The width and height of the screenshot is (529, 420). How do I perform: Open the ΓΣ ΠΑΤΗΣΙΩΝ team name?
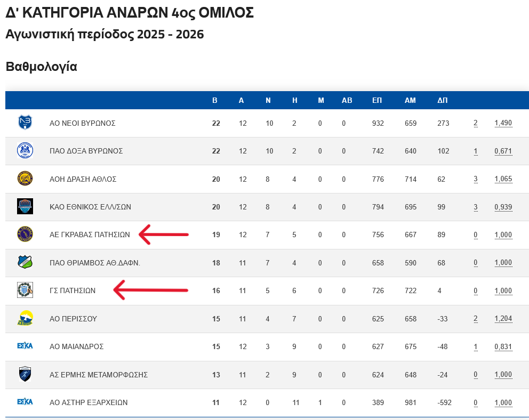pyautogui.click(x=73, y=291)
